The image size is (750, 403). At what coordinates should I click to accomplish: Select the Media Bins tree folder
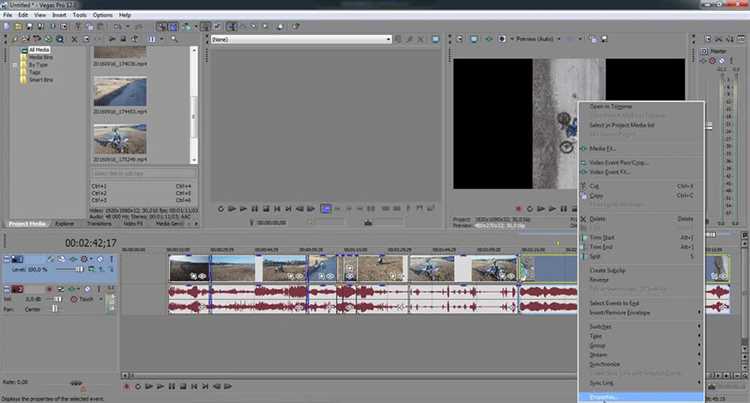point(41,57)
